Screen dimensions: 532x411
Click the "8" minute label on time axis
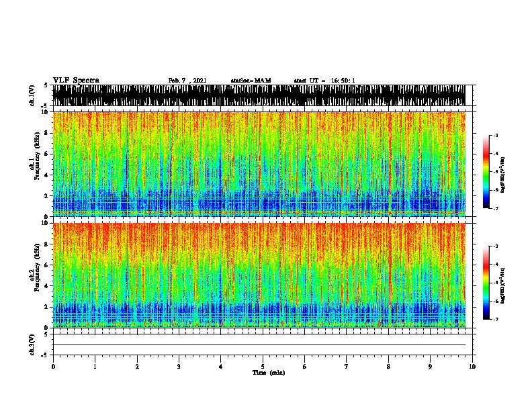(x=388, y=367)
